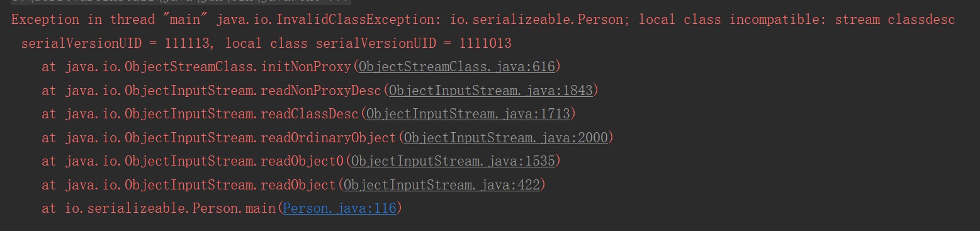
Task: Click the local serialVersionUID value 1111013
Action: (x=485, y=43)
